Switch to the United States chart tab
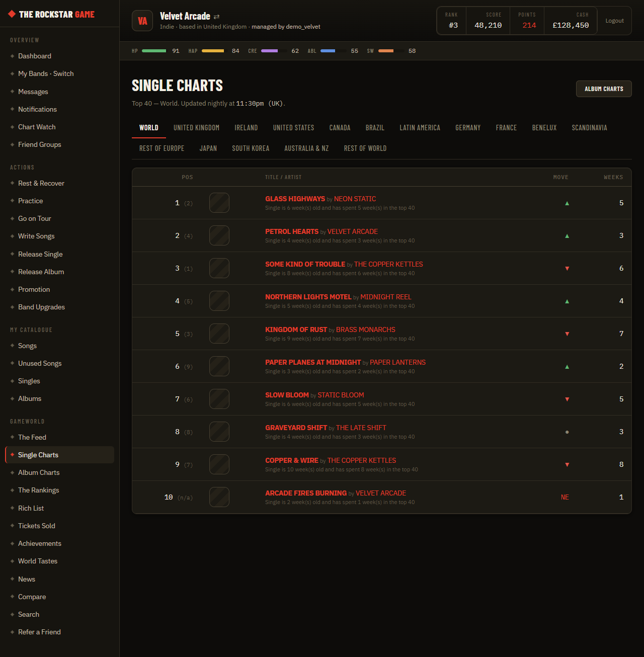This screenshot has height=657, width=644. tap(293, 128)
